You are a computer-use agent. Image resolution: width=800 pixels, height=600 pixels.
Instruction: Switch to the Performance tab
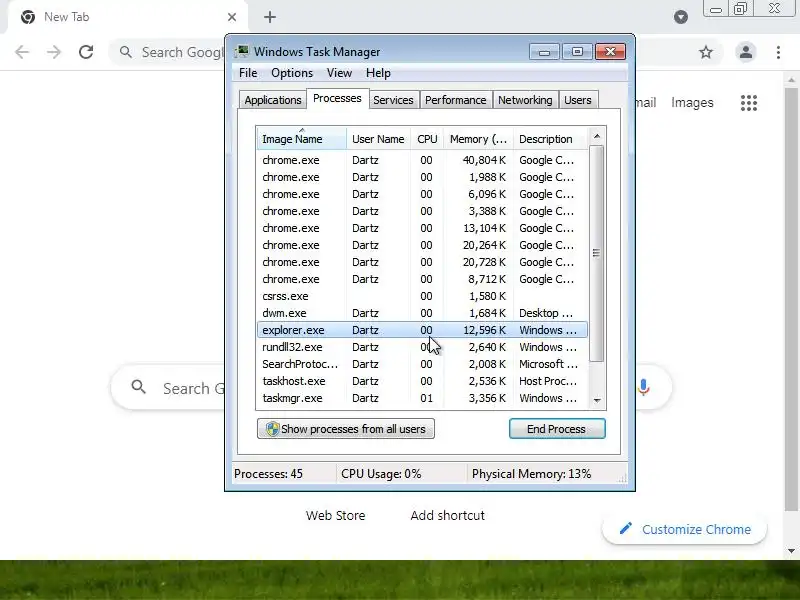click(456, 100)
